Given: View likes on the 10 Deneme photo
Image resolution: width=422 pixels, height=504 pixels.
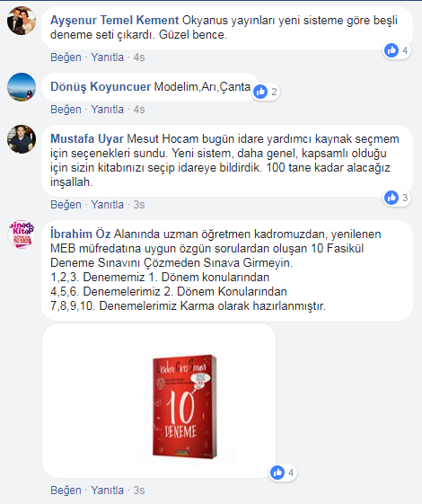Looking at the screenshot, I should click(283, 473).
